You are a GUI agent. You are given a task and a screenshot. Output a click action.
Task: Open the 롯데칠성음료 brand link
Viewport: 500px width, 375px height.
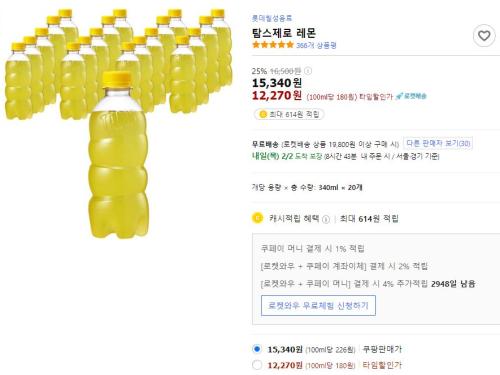point(272,18)
